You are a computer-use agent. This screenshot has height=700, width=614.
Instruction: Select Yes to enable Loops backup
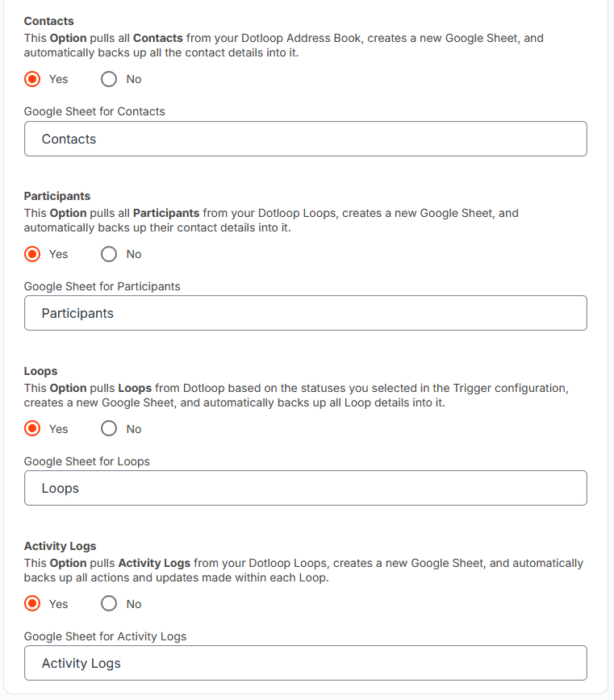pos(32,429)
